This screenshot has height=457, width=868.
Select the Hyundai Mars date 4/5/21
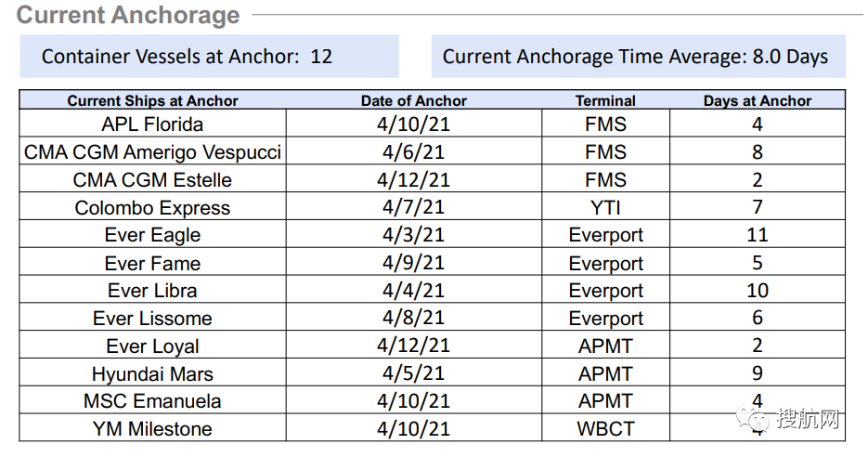[413, 372]
